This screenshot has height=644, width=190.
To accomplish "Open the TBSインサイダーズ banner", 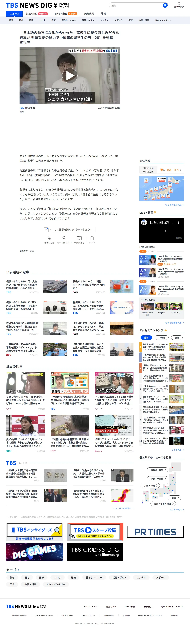I will coord(35,532).
